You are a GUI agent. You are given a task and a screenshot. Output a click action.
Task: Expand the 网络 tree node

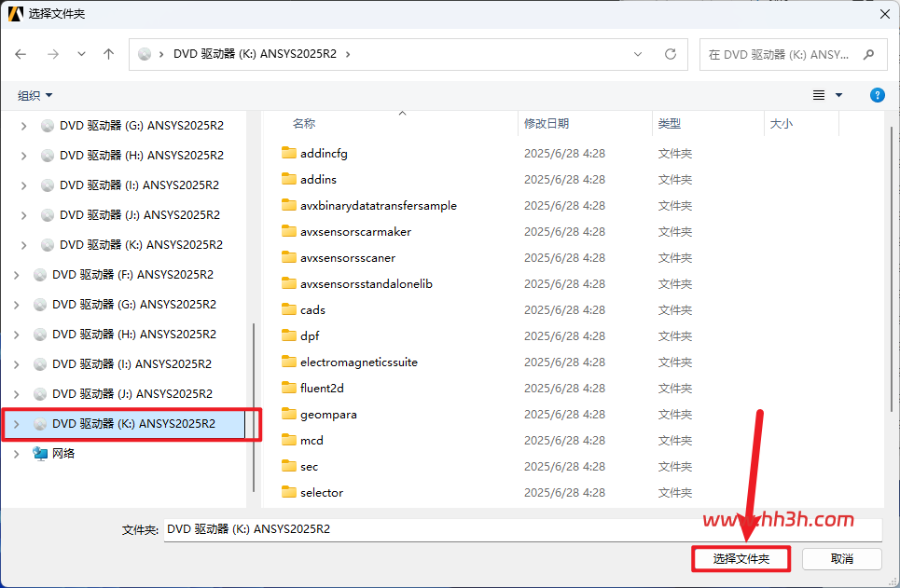click(17, 453)
